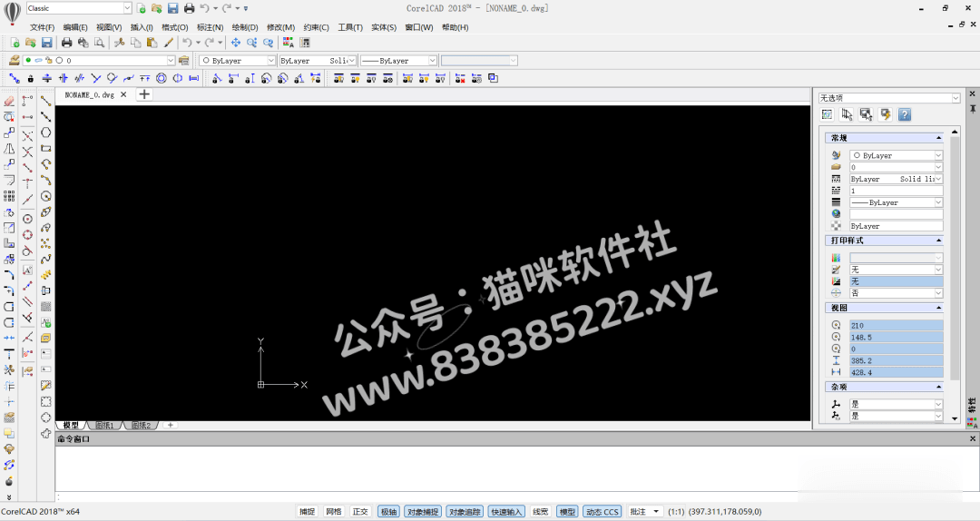The image size is (980, 521).
Task: Click the Explode bomb icon
Action: click(9, 481)
